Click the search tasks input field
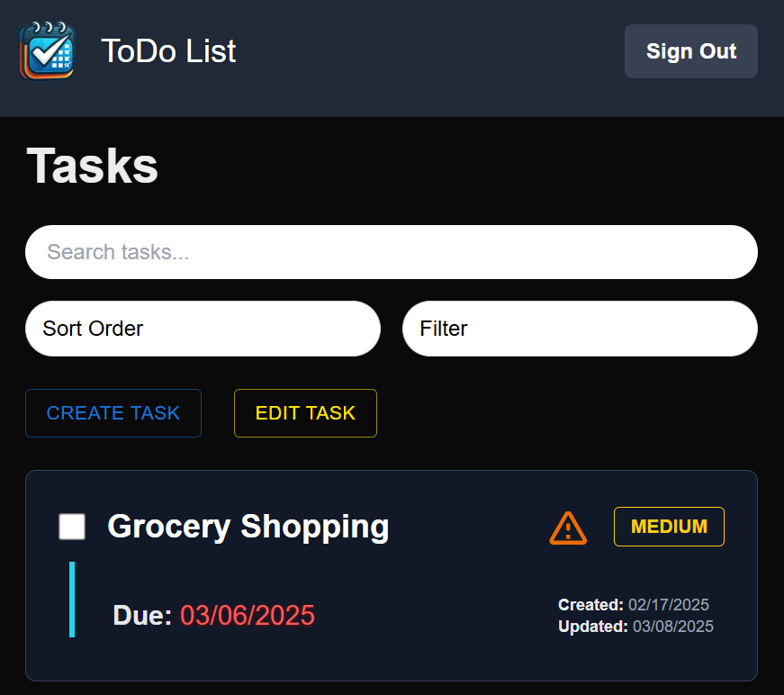 (x=392, y=252)
